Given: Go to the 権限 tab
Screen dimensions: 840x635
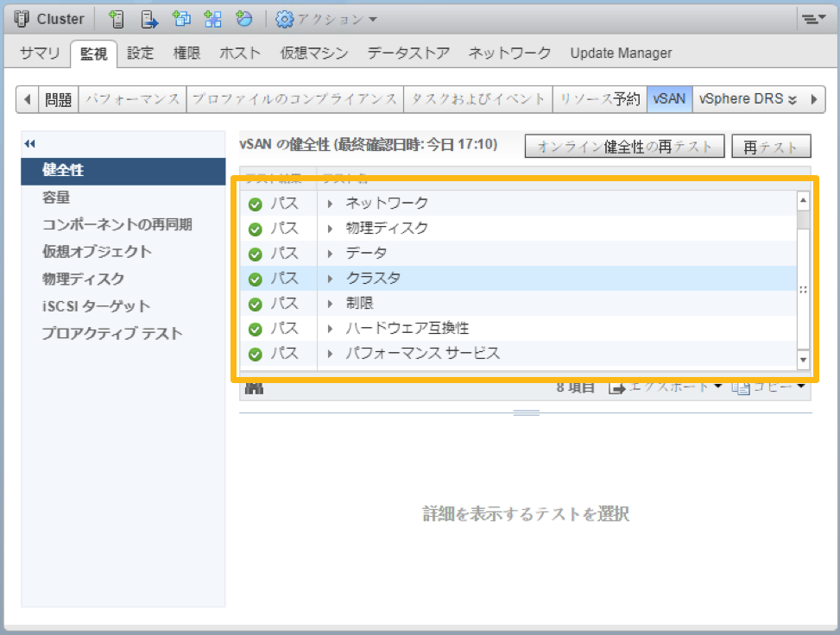Looking at the screenshot, I should point(186,53).
